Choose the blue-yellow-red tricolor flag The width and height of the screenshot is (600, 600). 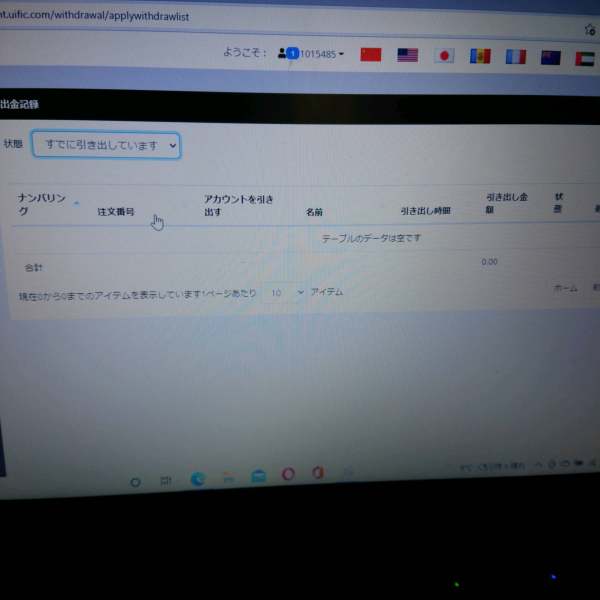(480, 56)
